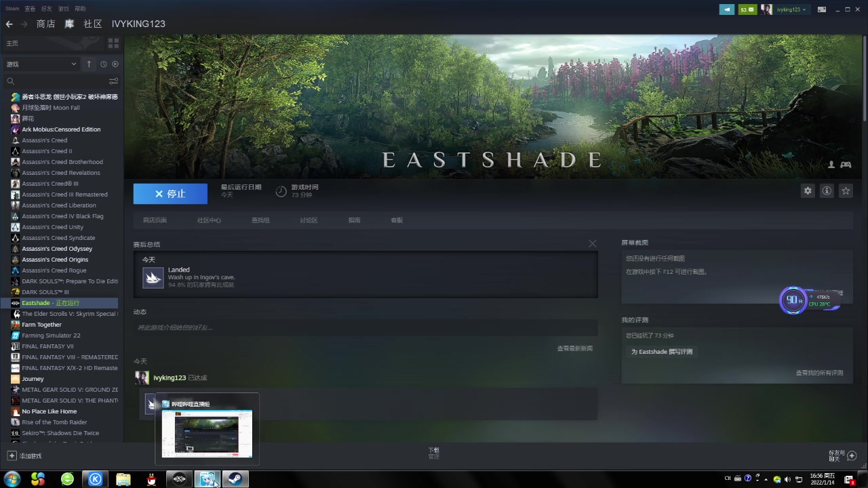Select Journey in the game list
The width and height of the screenshot is (868, 488).
[x=33, y=379]
